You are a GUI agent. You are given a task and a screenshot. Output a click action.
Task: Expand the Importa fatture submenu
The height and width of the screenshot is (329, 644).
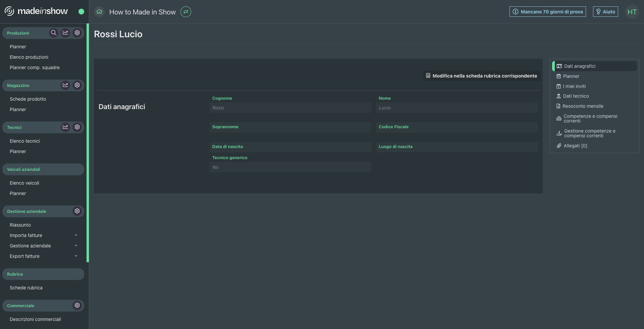click(76, 235)
